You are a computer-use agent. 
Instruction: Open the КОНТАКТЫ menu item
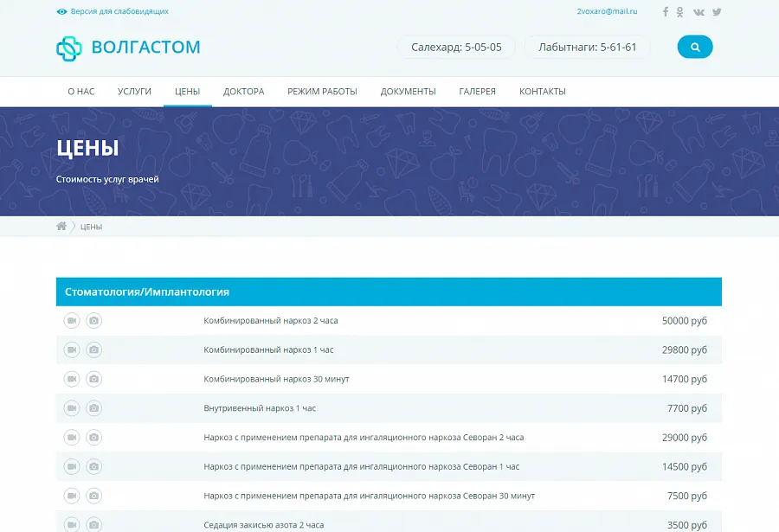click(x=543, y=92)
